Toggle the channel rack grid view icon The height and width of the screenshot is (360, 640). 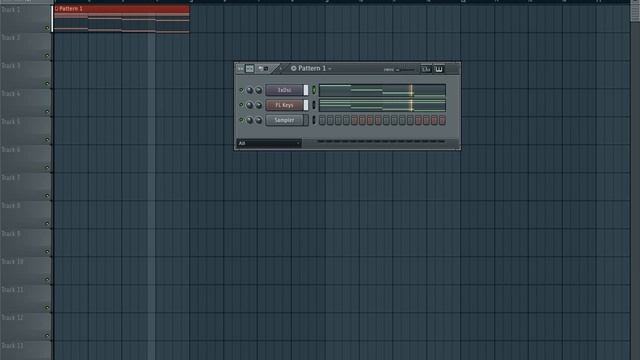click(x=249, y=69)
